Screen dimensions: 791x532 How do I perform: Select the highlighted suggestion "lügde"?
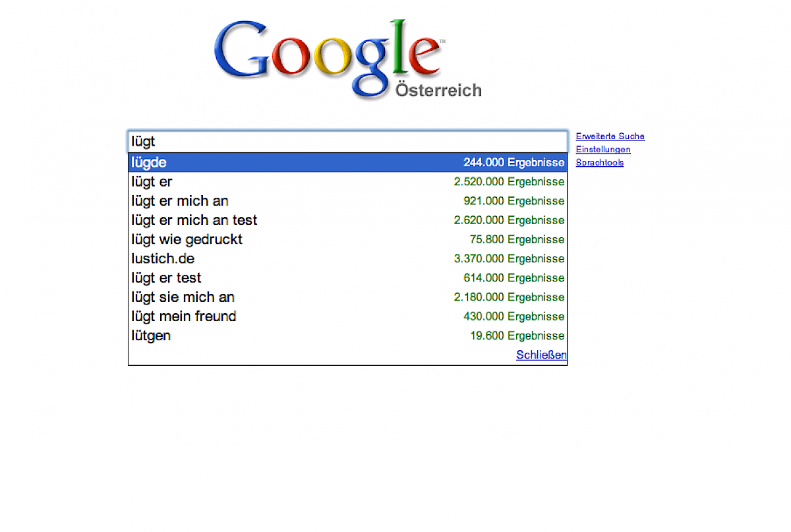150,162
